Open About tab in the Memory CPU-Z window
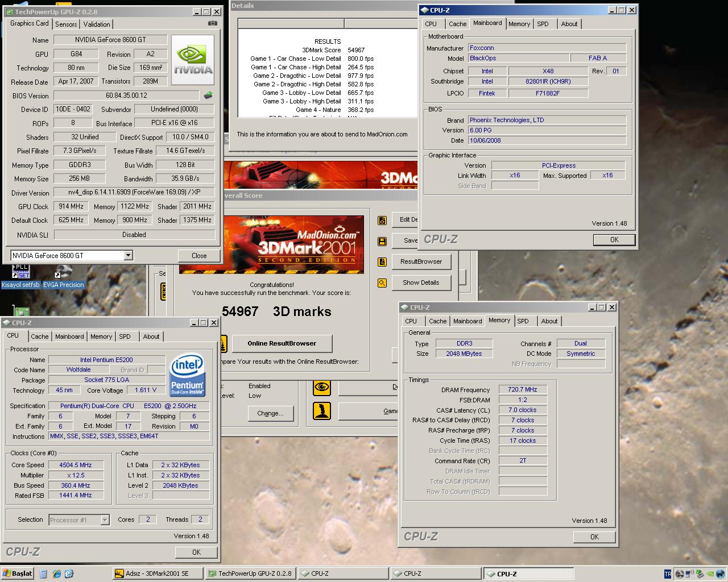This screenshot has height=582, width=728. pos(549,321)
